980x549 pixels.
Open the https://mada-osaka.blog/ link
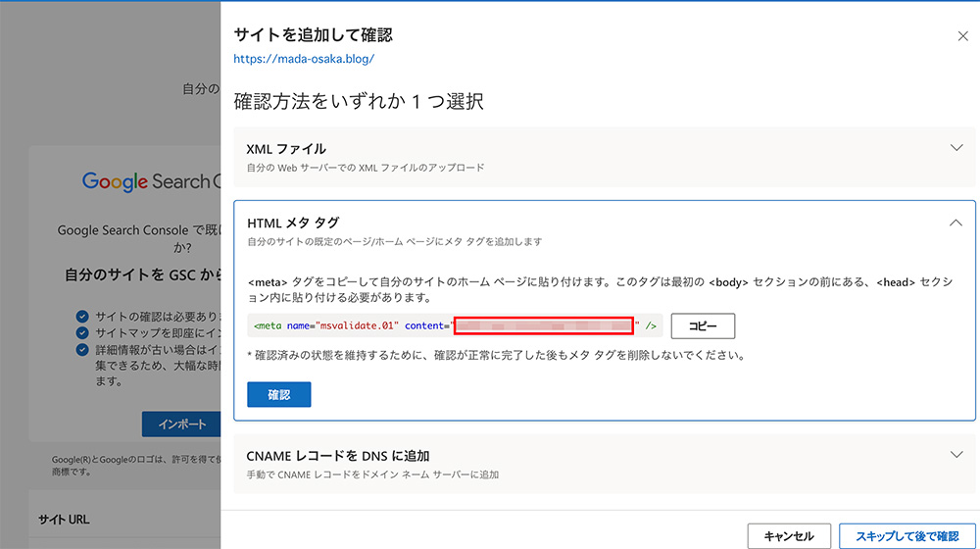[304, 59]
